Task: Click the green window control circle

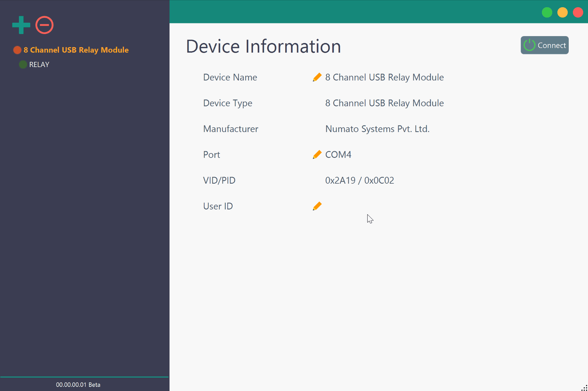Action: (x=547, y=12)
